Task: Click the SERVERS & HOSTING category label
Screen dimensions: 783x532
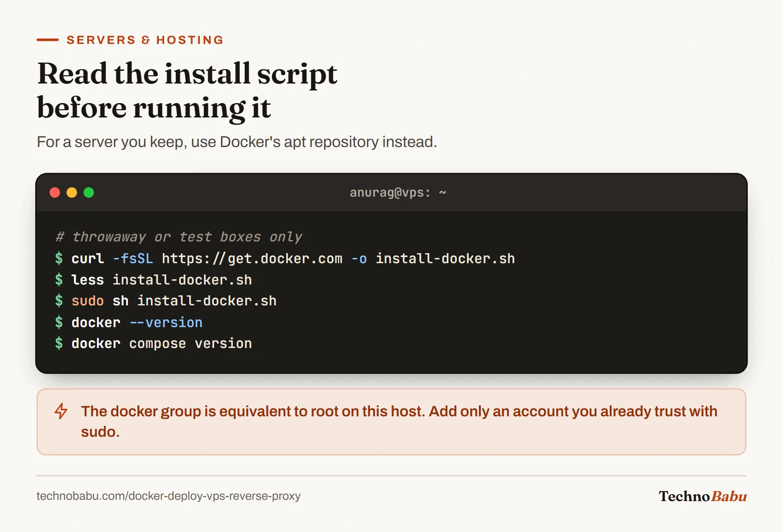Action: (x=145, y=40)
